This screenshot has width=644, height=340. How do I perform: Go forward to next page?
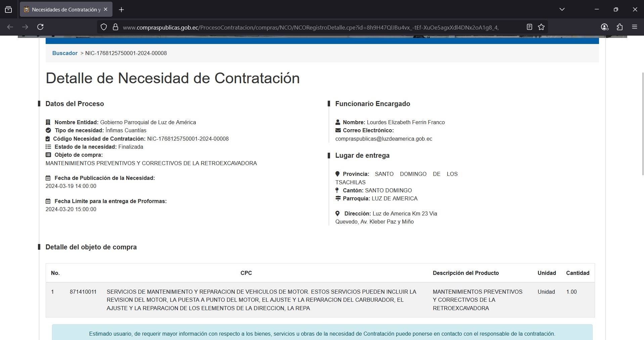click(25, 27)
